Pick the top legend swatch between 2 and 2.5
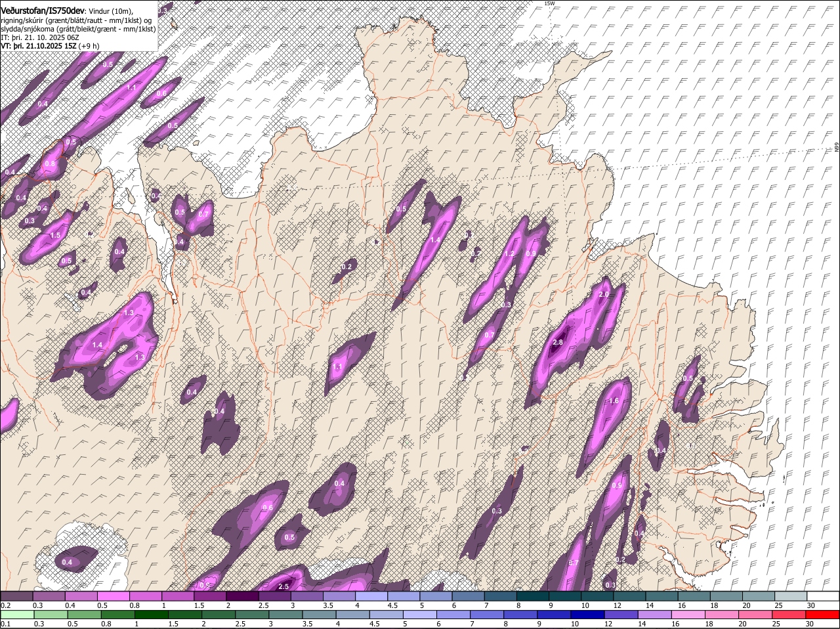 tap(242, 596)
